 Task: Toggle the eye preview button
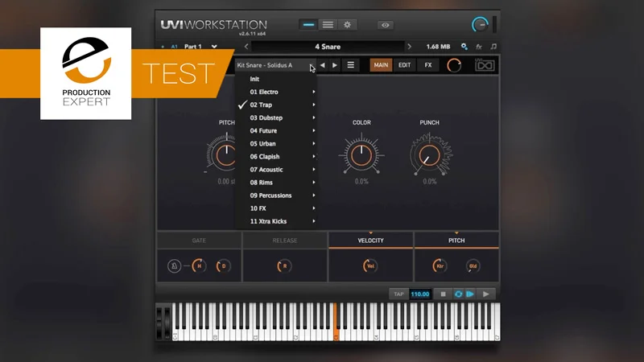tap(386, 25)
